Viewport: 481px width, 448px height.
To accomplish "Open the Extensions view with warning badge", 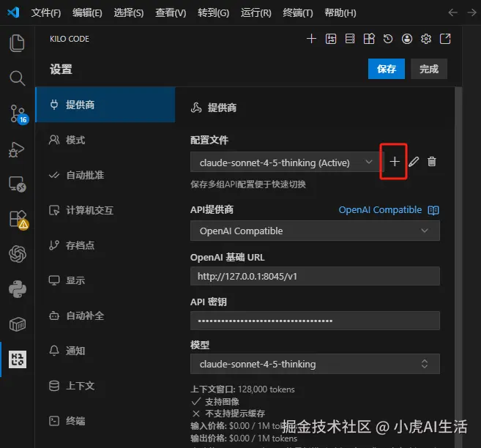I will tap(18, 220).
